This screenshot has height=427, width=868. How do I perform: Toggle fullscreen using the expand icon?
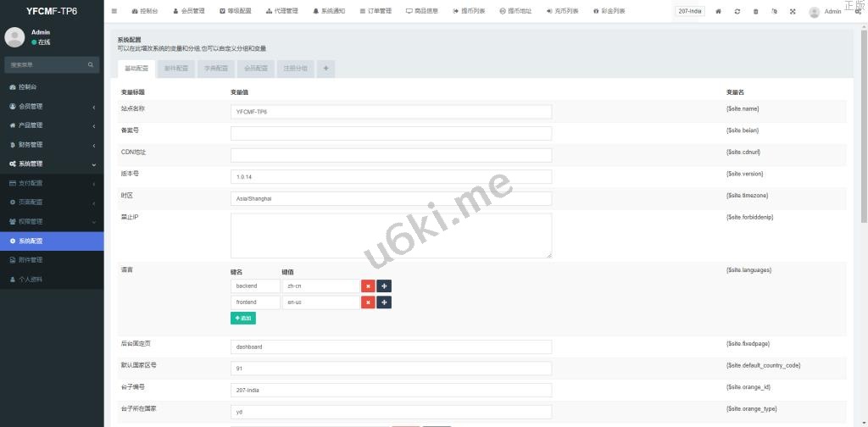[793, 11]
